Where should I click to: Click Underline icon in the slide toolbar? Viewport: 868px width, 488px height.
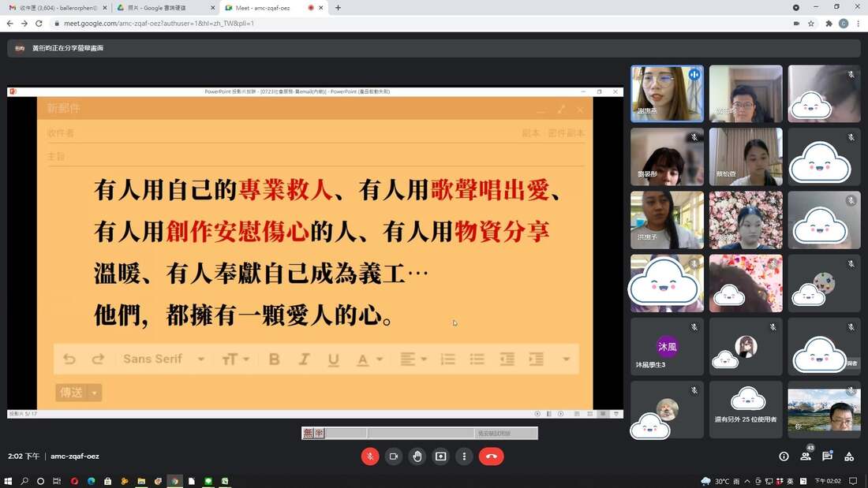(x=333, y=359)
